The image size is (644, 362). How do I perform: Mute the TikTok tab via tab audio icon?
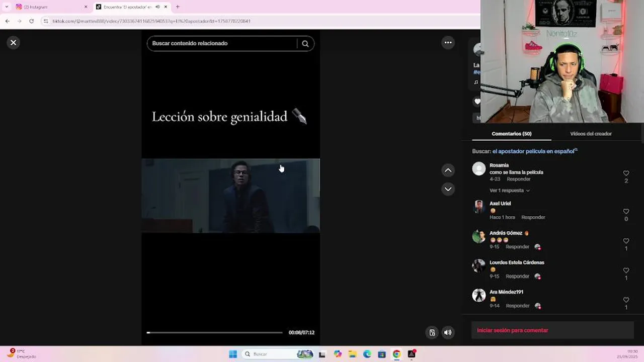tap(157, 7)
